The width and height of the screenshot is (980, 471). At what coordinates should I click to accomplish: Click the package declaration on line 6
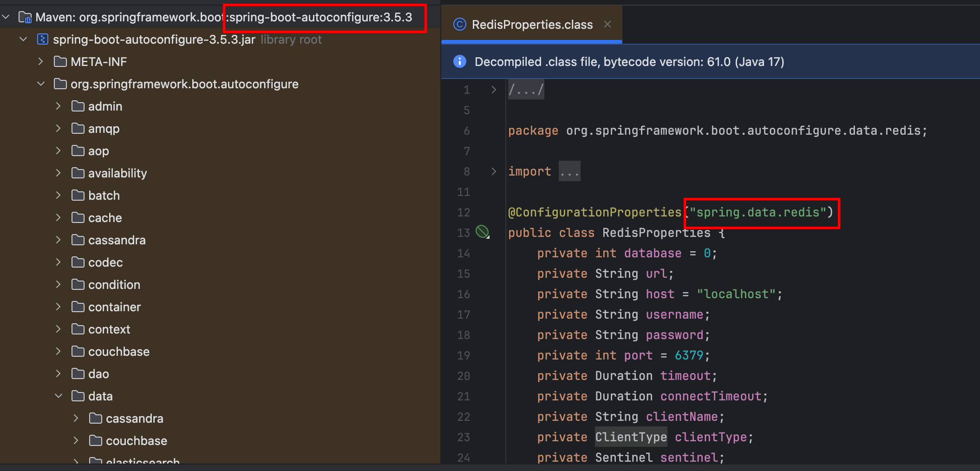tap(718, 131)
